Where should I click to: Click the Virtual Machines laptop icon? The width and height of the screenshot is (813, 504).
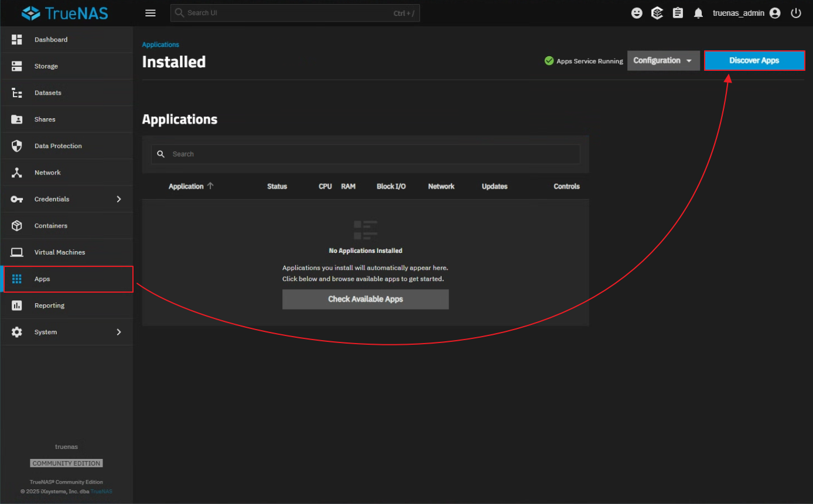tap(17, 252)
